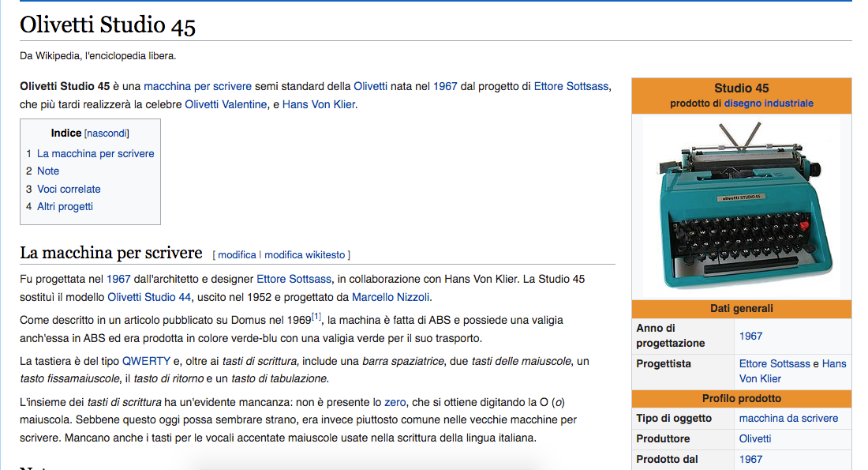The image size is (868, 470).
Task: Open Ettore Sottsass link in infobox Progettista row
Action: click(774, 363)
